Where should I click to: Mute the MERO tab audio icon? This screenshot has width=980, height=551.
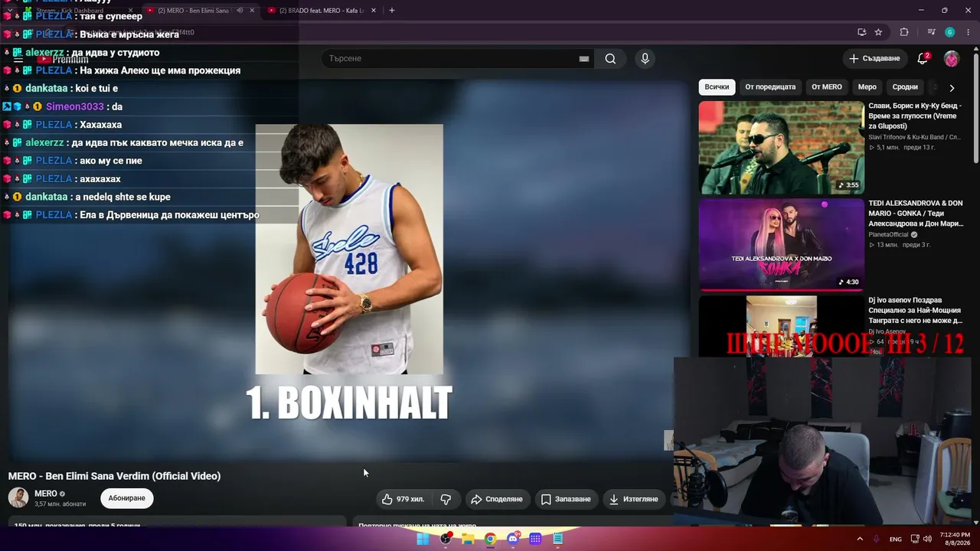[x=240, y=11]
